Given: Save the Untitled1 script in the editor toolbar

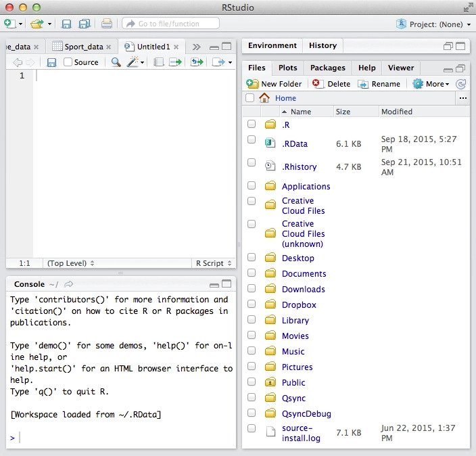Looking at the screenshot, I should (x=51, y=62).
